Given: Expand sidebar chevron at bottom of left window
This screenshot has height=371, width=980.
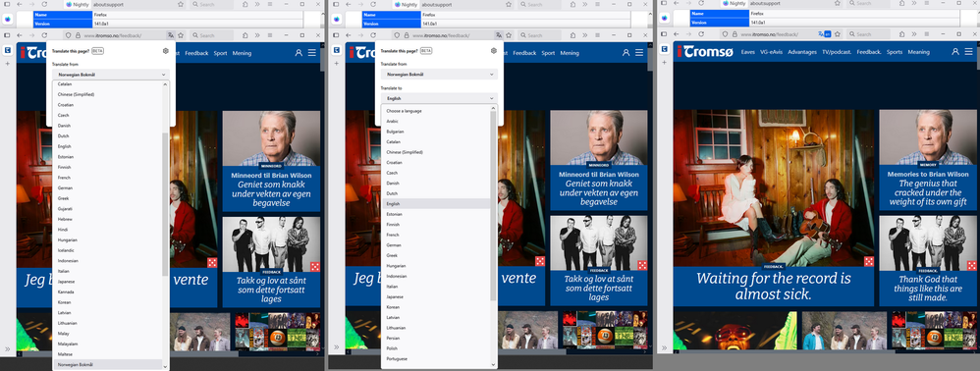Looking at the screenshot, I should (8, 348).
